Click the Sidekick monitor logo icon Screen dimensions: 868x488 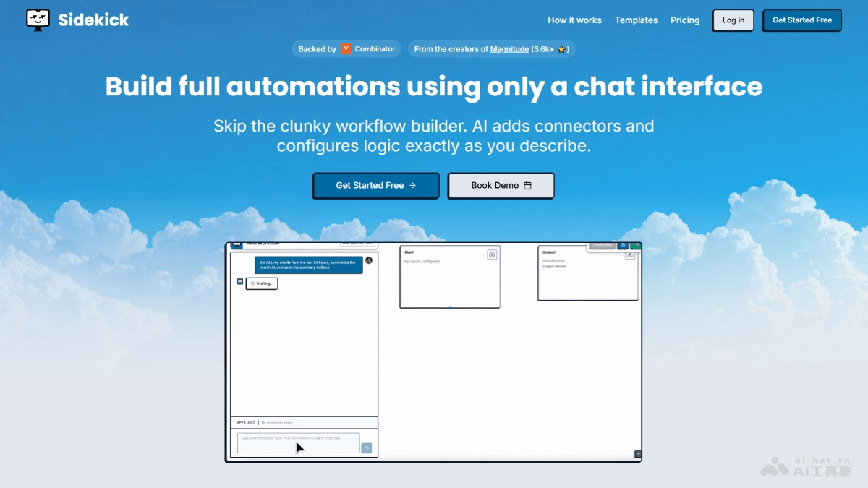(x=38, y=20)
